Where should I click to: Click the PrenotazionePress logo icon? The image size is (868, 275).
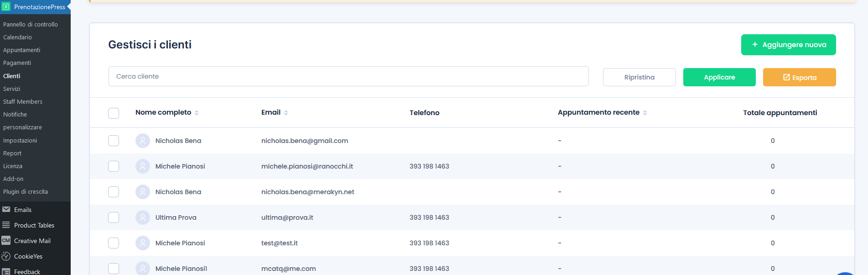[x=6, y=7]
